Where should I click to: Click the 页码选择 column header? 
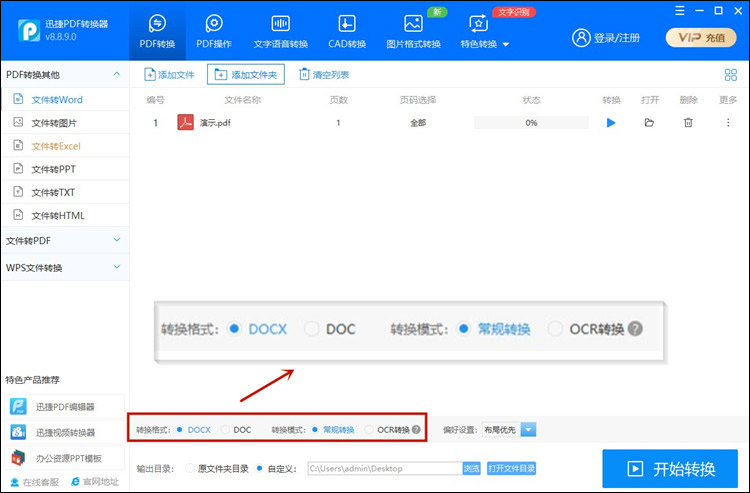(x=418, y=100)
